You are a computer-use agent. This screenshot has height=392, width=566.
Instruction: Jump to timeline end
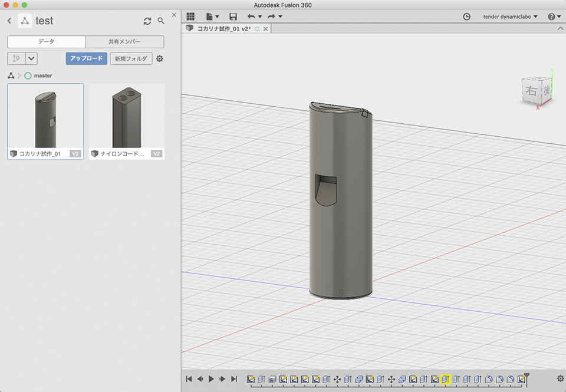click(x=234, y=378)
